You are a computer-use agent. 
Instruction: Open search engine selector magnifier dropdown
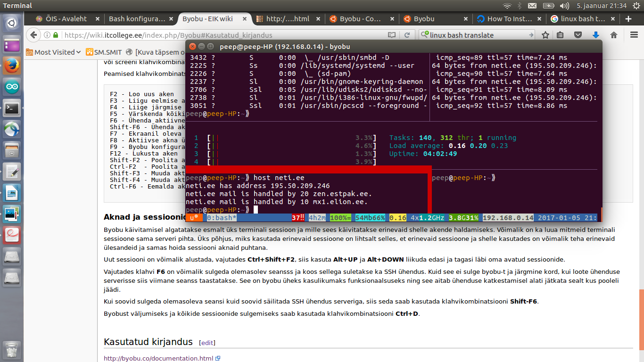(x=425, y=35)
